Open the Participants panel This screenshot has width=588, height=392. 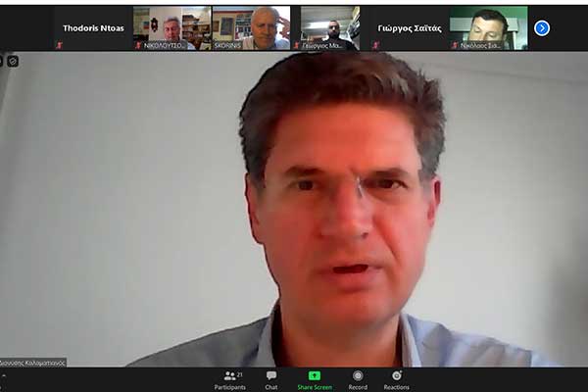coord(230,379)
